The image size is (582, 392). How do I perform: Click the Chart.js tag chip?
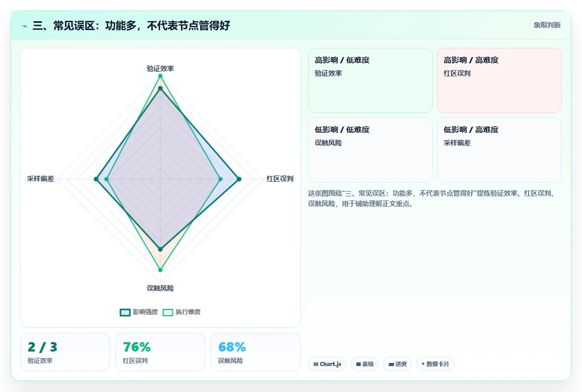(x=327, y=364)
